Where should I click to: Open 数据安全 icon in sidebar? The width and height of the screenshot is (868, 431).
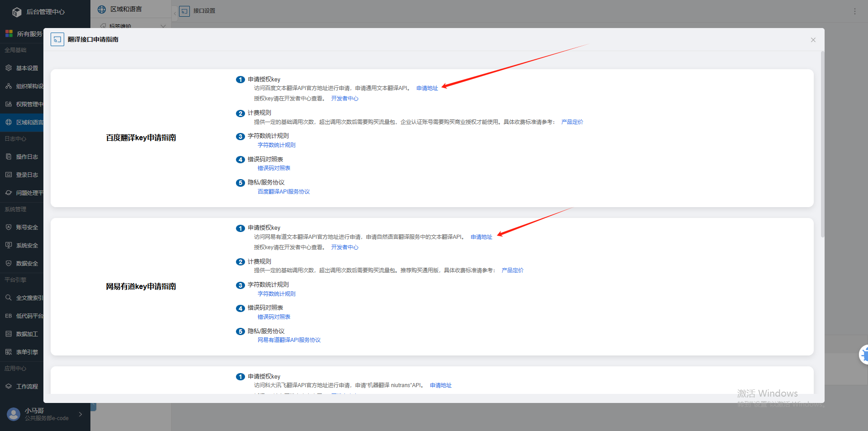[x=9, y=263]
